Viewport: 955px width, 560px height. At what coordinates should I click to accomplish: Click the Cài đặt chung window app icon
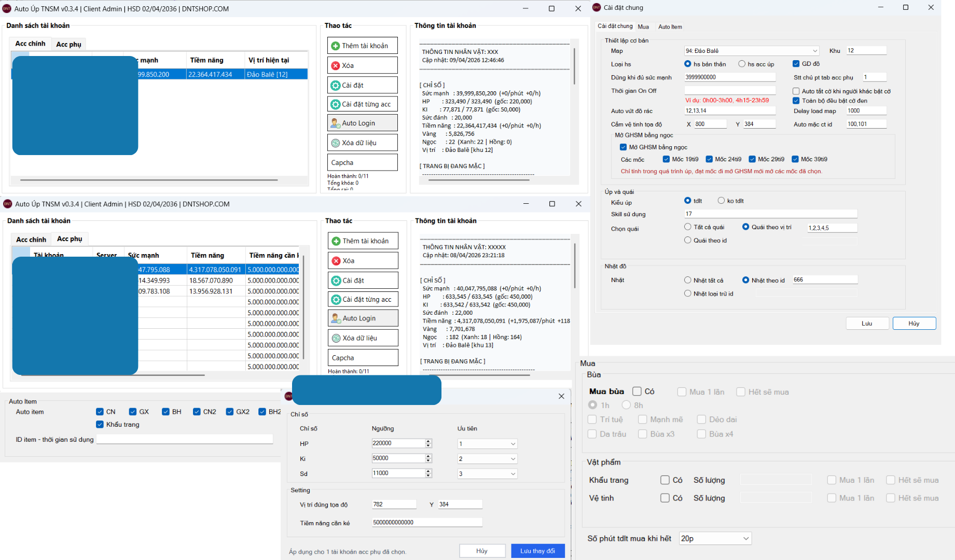(x=597, y=7)
